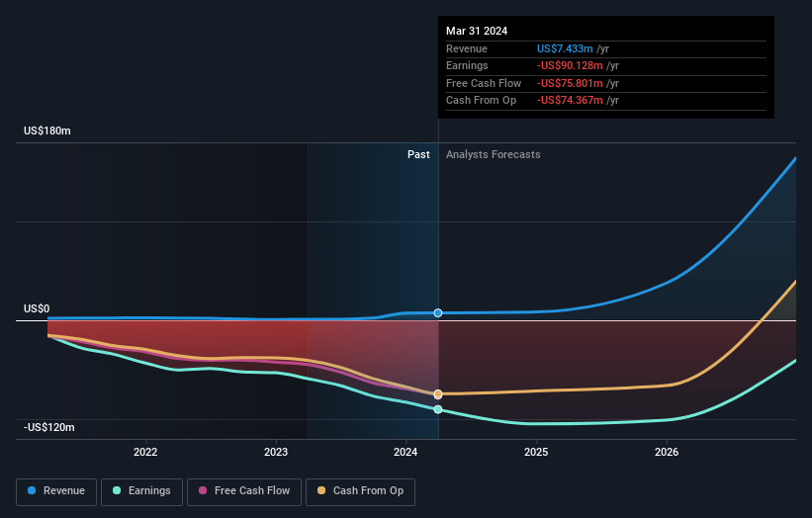Click the blue Revenue data point marker
This screenshot has width=812, height=518.
438,313
